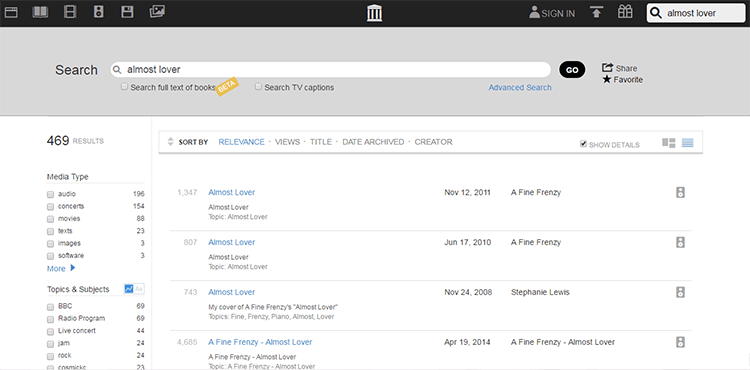Open the Audio speaker icon in top bar
750x370 pixels.
[99, 12]
